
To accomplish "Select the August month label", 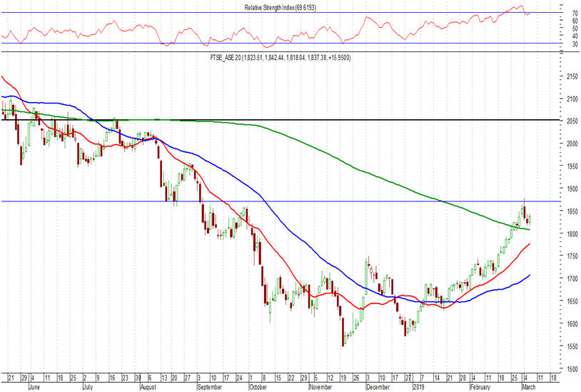I will 148,387.
